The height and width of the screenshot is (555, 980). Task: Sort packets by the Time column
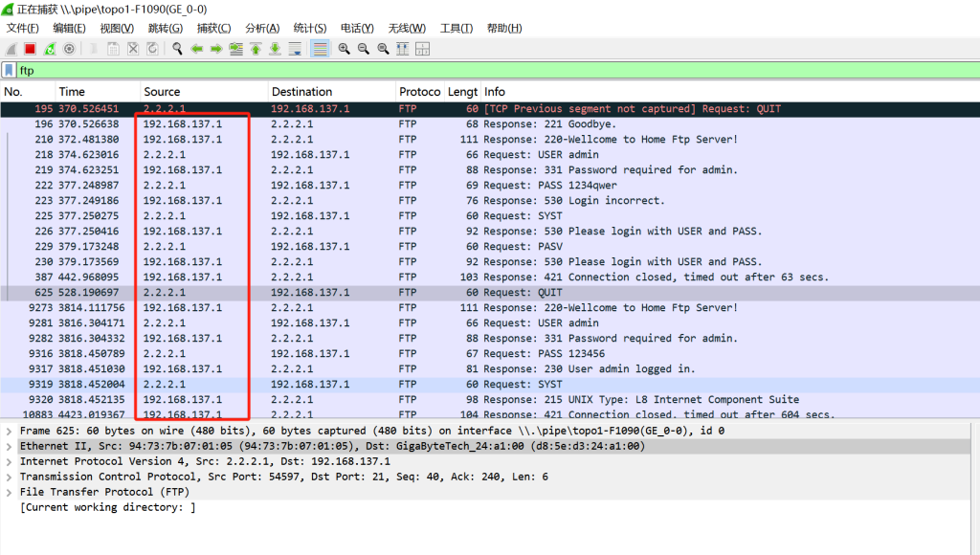[x=98, y=92]
